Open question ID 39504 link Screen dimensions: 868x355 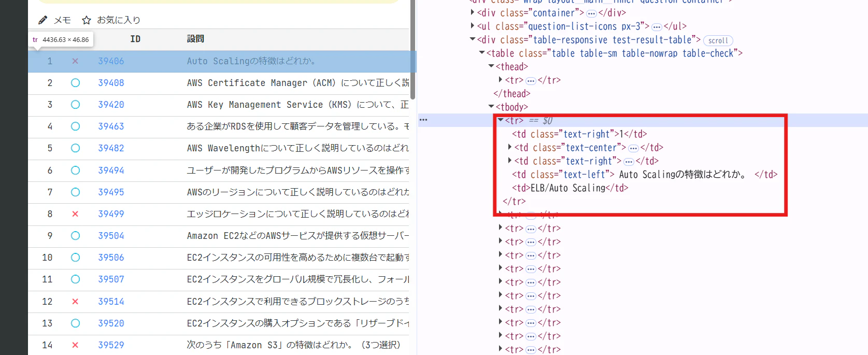(111, 236)
